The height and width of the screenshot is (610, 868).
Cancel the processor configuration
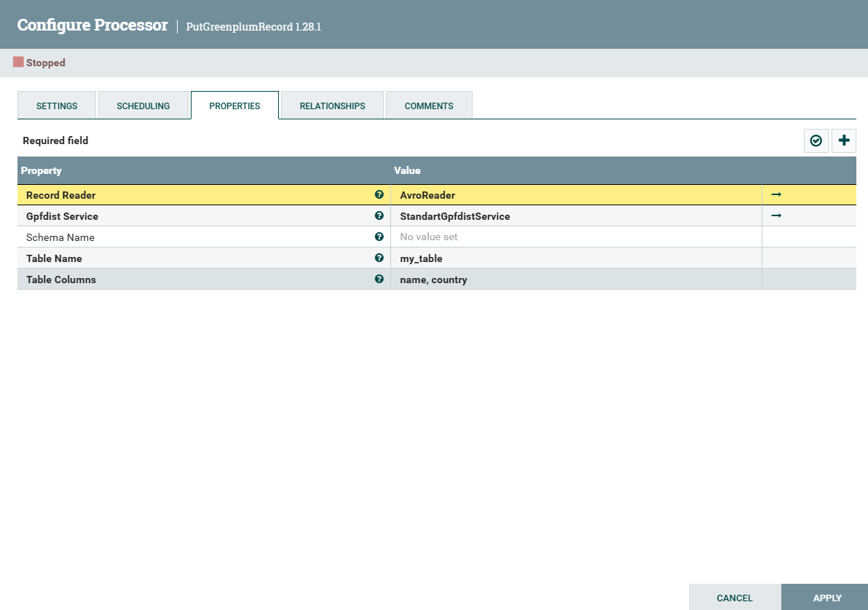735,598
